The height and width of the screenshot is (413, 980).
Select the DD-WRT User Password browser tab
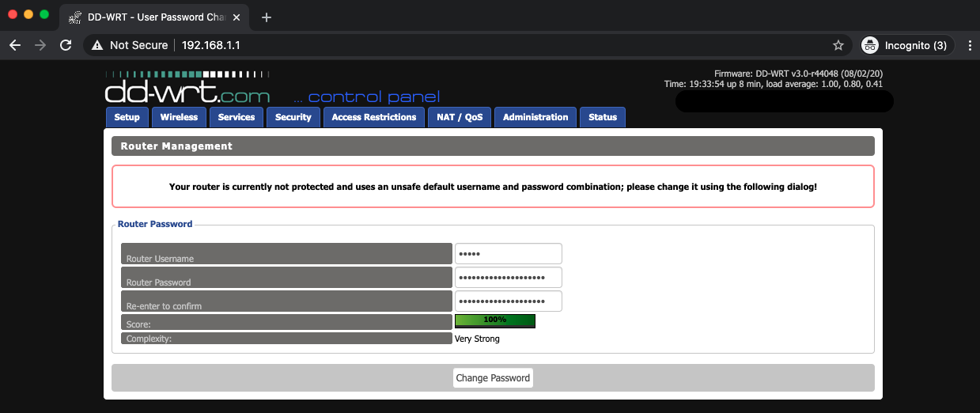tap(155, 17)
